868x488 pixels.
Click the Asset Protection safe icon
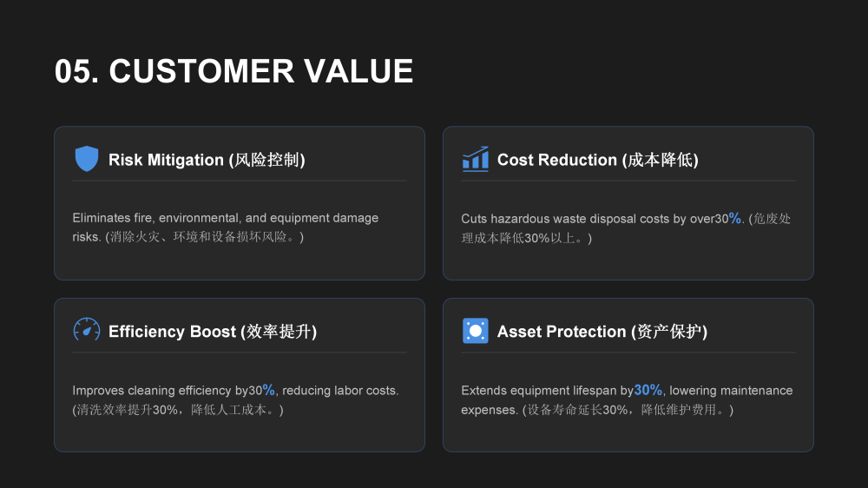[x=475, y=331]
